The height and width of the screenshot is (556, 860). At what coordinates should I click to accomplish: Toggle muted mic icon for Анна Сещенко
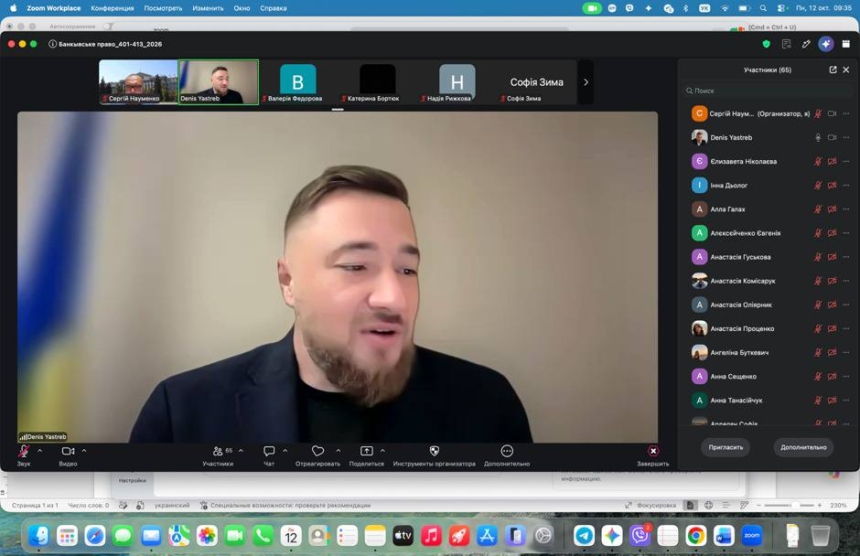coord(817,376)
